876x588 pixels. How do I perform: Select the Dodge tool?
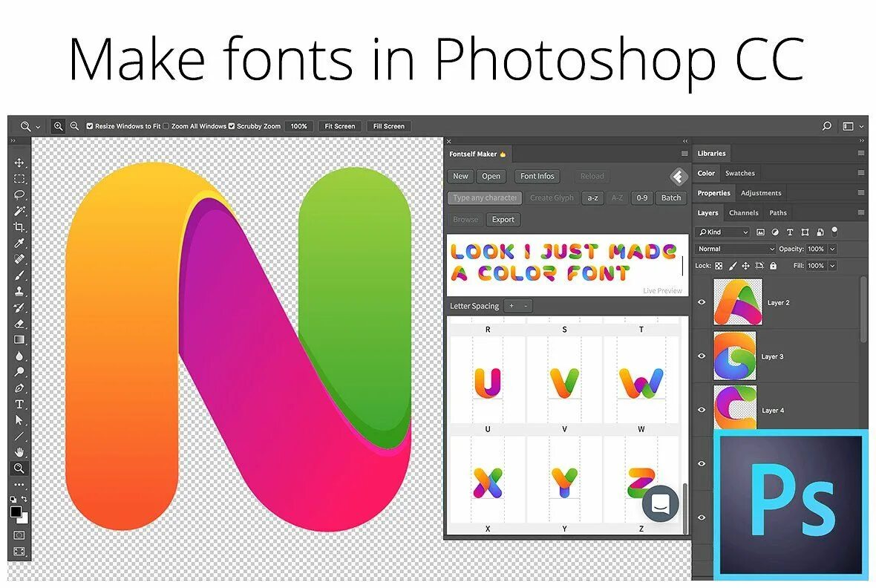(x=19, y=372)
